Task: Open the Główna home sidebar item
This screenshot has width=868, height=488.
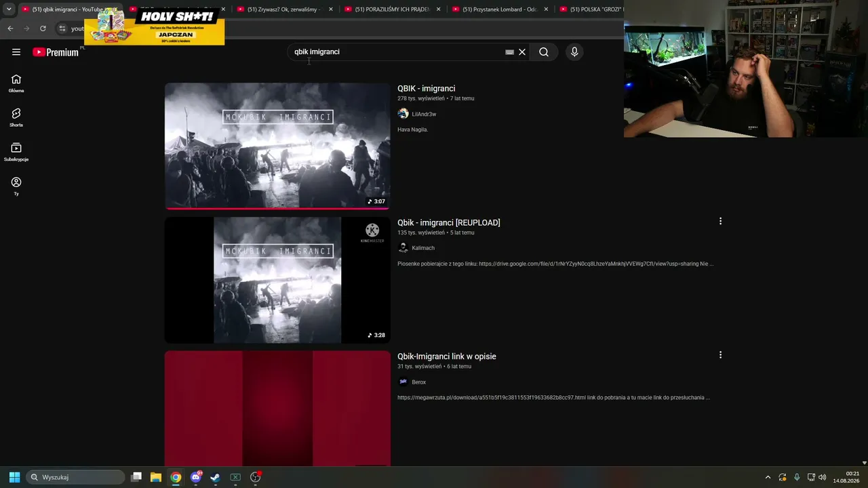Action: (x=16, y=83)
